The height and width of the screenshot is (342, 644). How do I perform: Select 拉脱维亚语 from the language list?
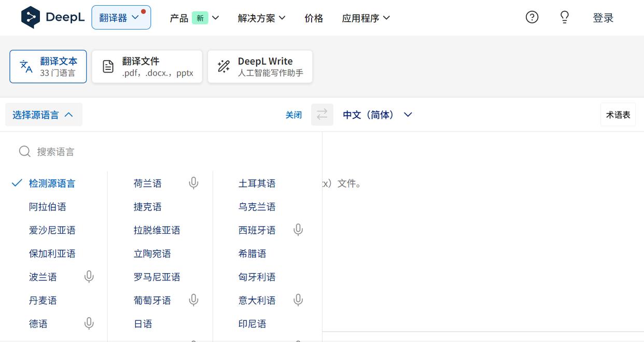[x=157, y=230]
